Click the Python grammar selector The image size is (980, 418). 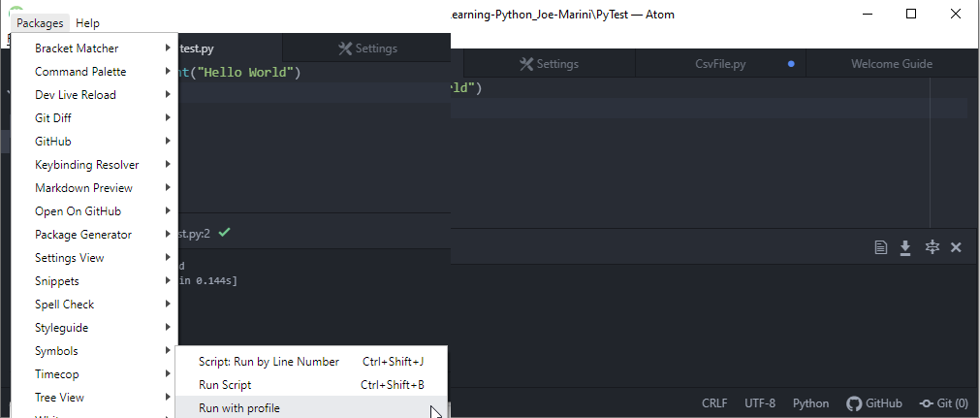pos(810,403)
